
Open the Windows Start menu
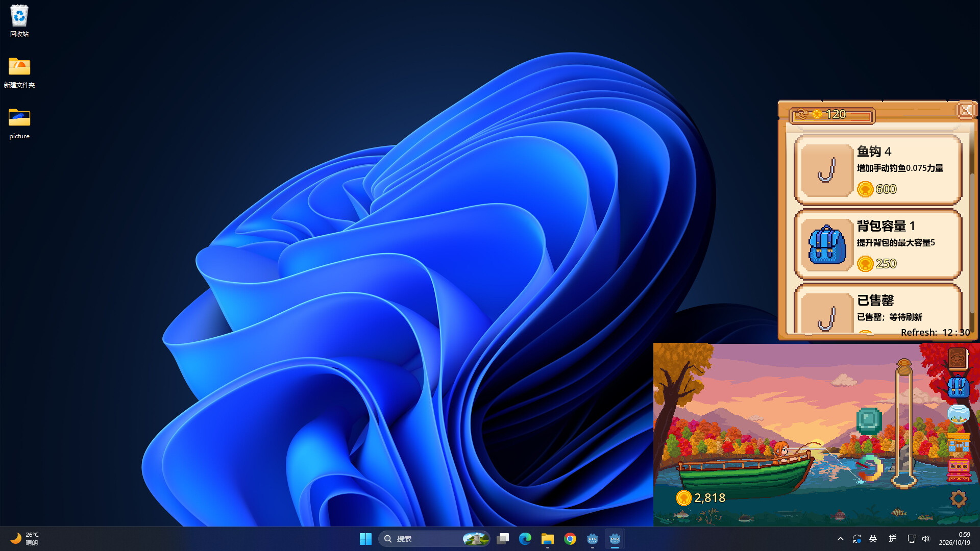(x=365, y=539)
